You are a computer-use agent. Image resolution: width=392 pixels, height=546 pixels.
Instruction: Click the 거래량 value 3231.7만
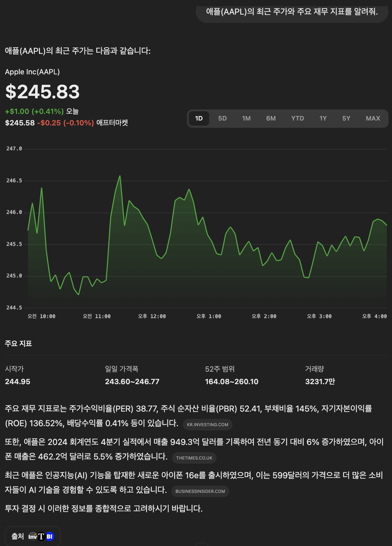coord(320,381)
